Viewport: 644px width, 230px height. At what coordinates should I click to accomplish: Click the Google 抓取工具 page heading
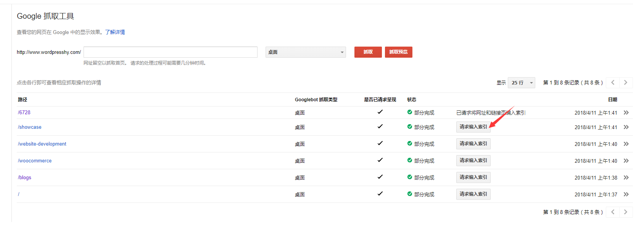tap(45, 16)
